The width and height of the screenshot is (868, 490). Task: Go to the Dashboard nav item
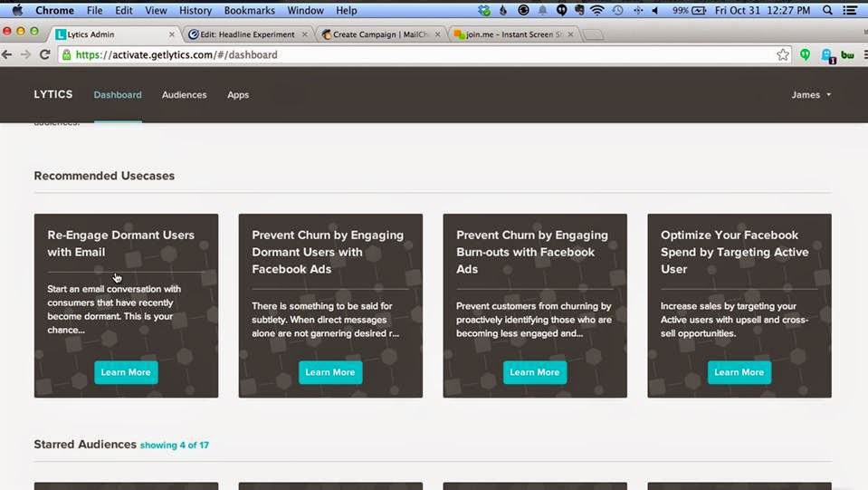pos(118,95)
